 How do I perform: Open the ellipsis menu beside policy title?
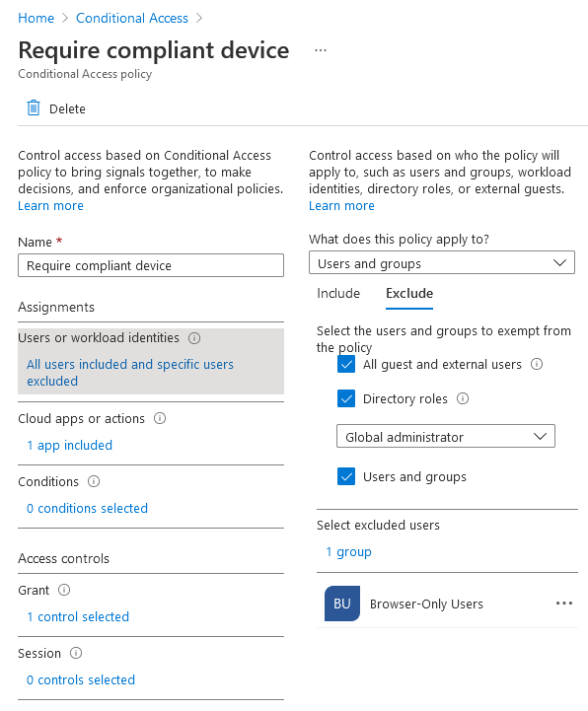point(321,50)
